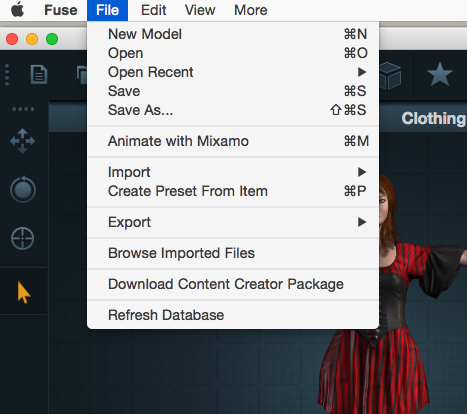This screenshot has width=467, height=414.
Task: Open the View menu
Action: coord(200,10)
